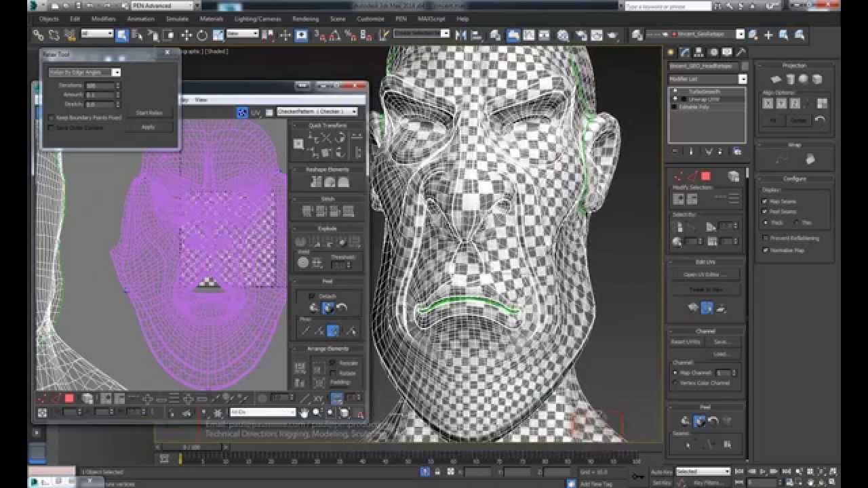Viewport: 868px width, 488px height.
Task: Toggle the Peel Seams checkbox
Action: 766,211
